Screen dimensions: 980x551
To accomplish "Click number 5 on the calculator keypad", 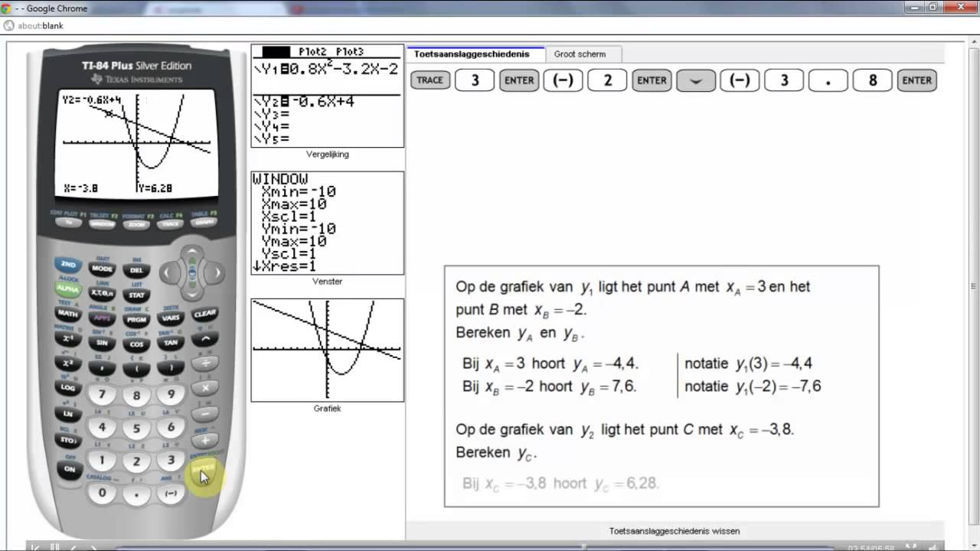I will pyautogui.click(x=136, y=429).
